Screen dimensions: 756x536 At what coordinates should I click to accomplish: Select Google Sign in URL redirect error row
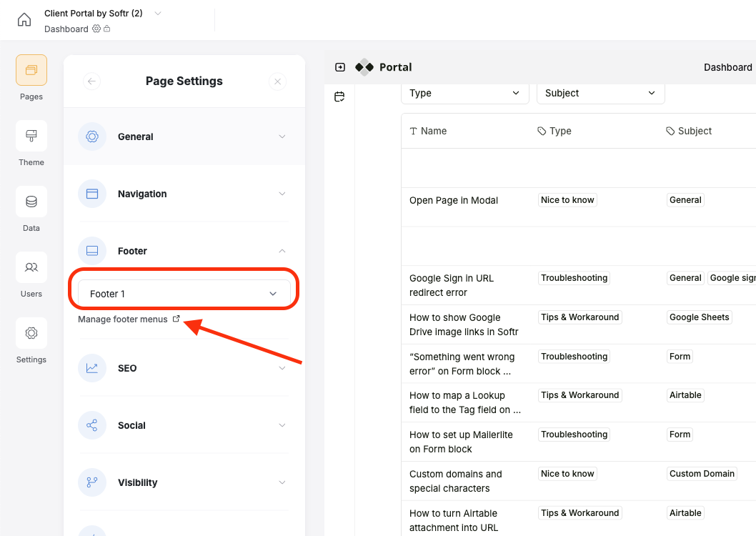coord(579,285)
